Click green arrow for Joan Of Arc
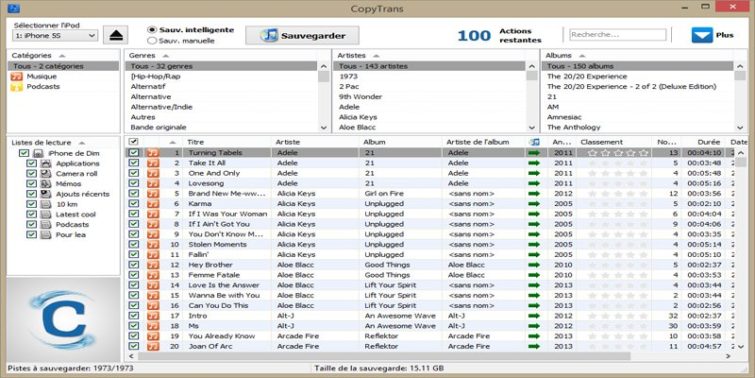 pos(534,346)
